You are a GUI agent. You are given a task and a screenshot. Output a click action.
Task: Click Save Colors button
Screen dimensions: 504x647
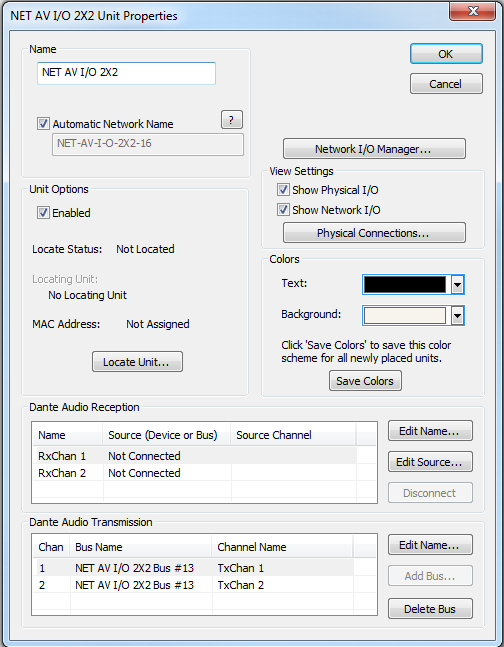click(x=365, y=380)
